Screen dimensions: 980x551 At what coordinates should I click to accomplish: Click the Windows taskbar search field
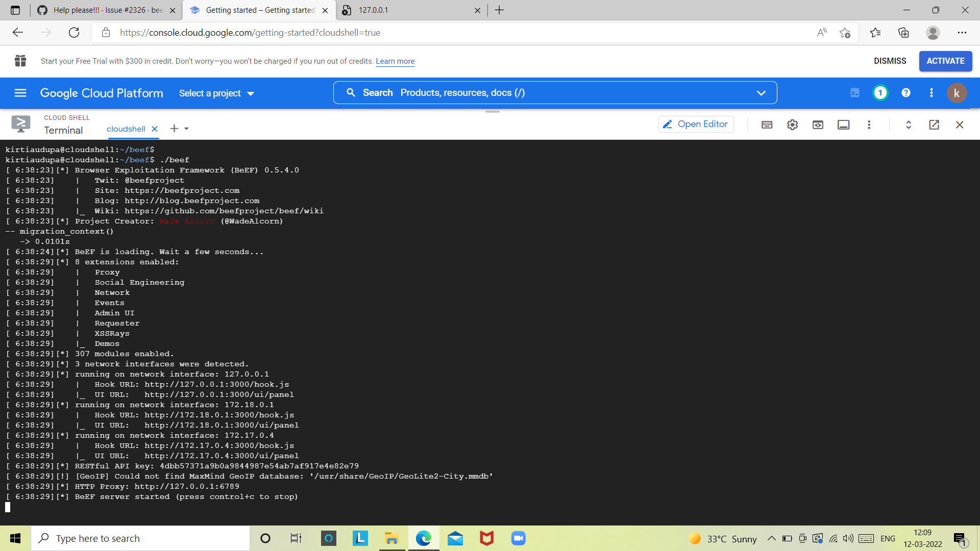pos(140,538)
